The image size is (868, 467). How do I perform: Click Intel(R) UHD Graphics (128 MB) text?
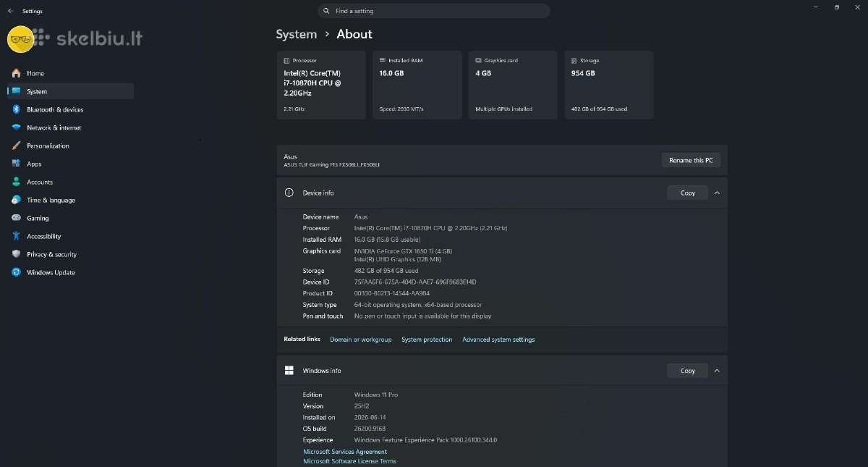(398, 258)
